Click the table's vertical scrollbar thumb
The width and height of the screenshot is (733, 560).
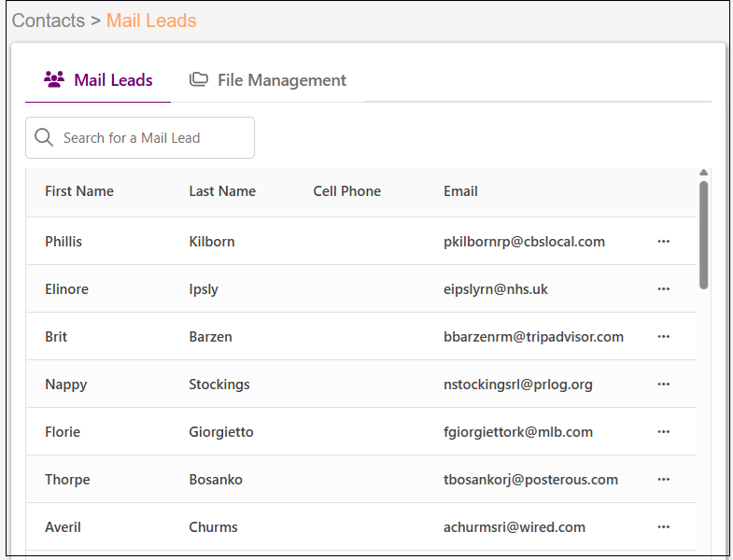[x=703, y=235]
